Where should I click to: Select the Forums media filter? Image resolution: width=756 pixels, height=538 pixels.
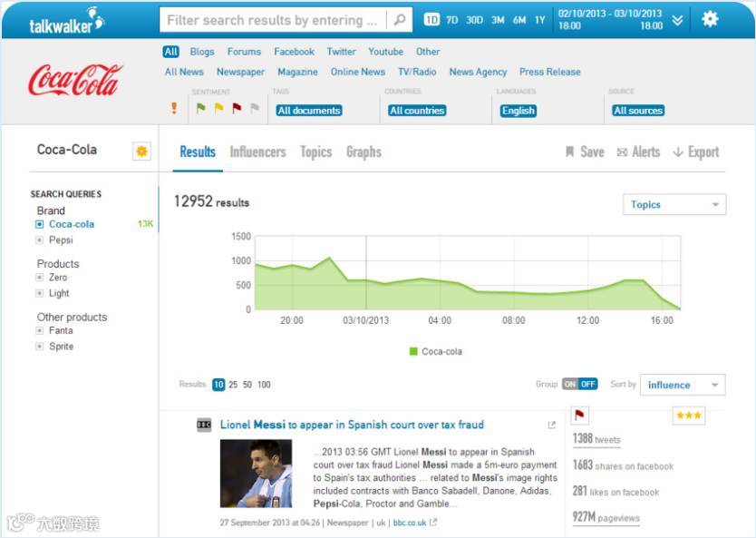click(244, 52)
